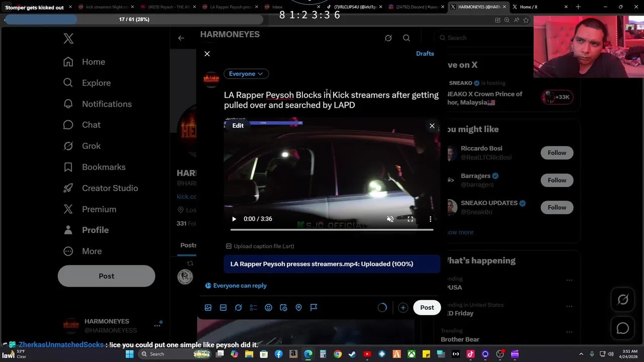Open options for Brother Bear trend
The image size is (644, 362).
pyautogui.click(x=569, y=332)
